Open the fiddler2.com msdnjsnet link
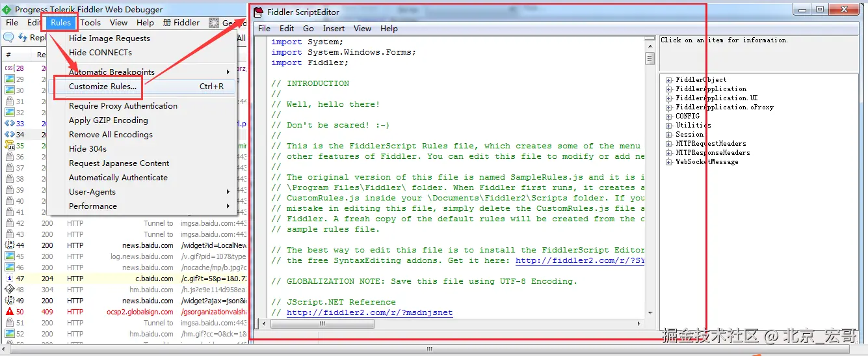The width and height of the screenshot is (868, 356). tap(370, 313)
